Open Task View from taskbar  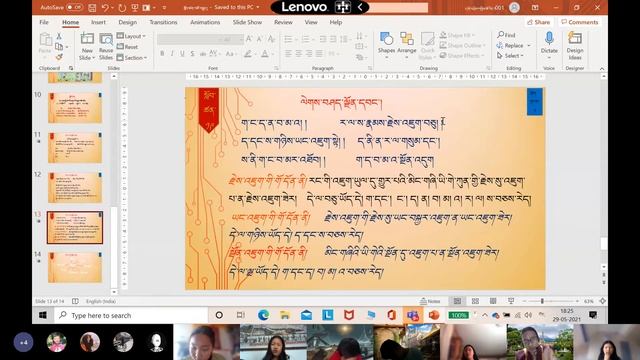pos(241,315)
